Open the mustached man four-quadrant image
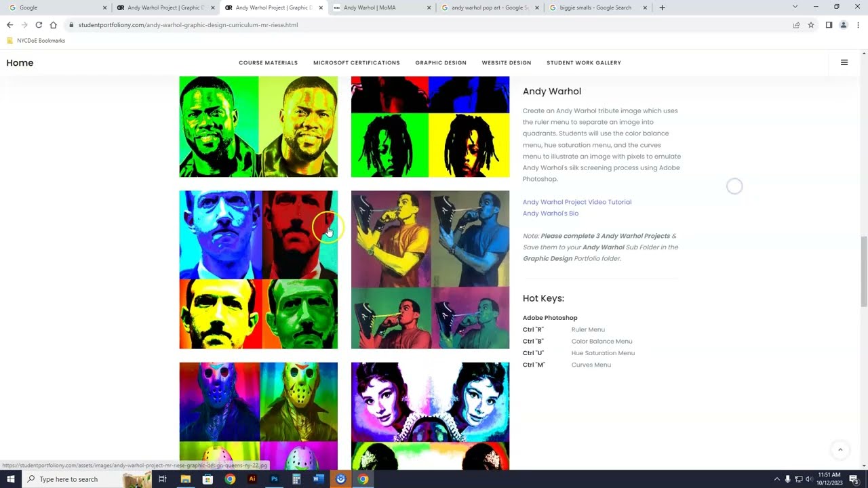Screen dimensions: 868x488 [x=258, y=270]
